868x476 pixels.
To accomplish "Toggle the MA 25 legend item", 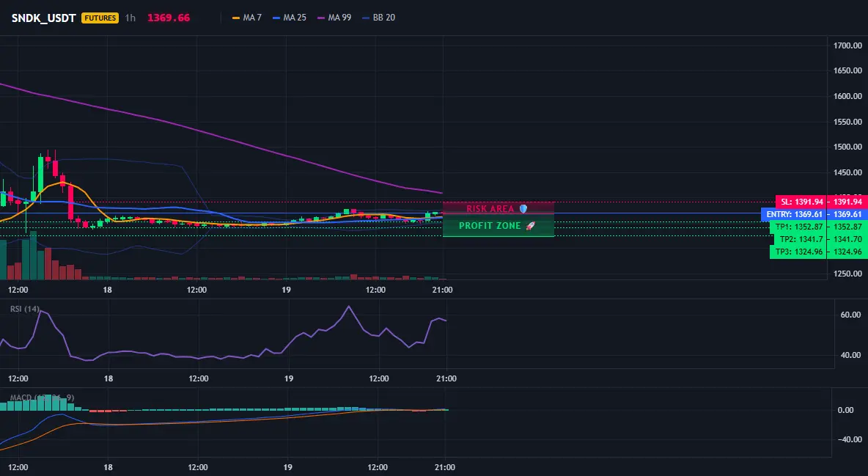I will click(x=290, y=18).
